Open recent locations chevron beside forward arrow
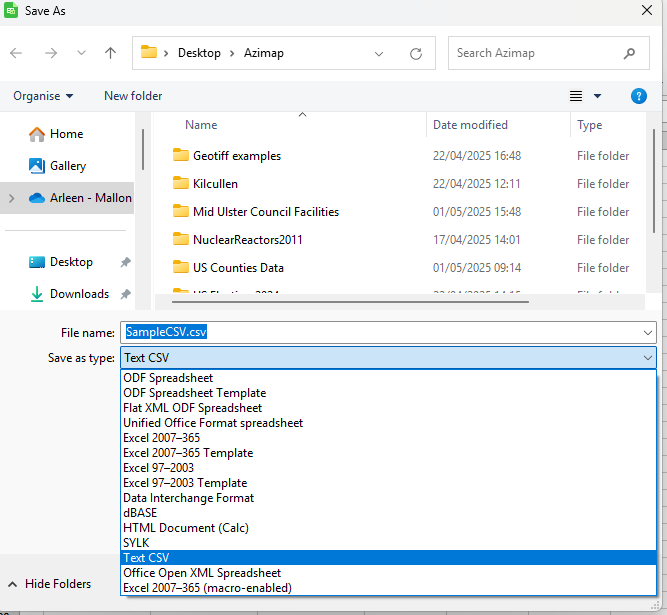 click(81, 53)
